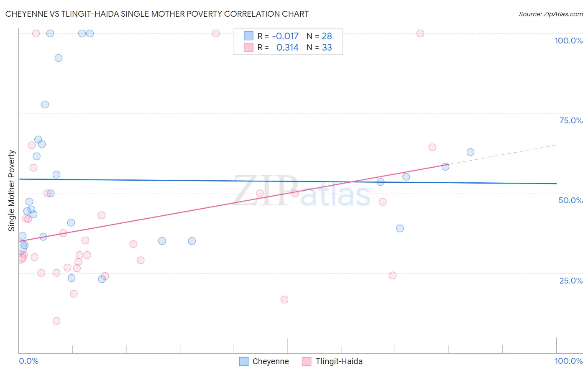This screenshot has width=588, height=373.
Task: Select the N = 33 statistic text
Action: tap(320, 47)
